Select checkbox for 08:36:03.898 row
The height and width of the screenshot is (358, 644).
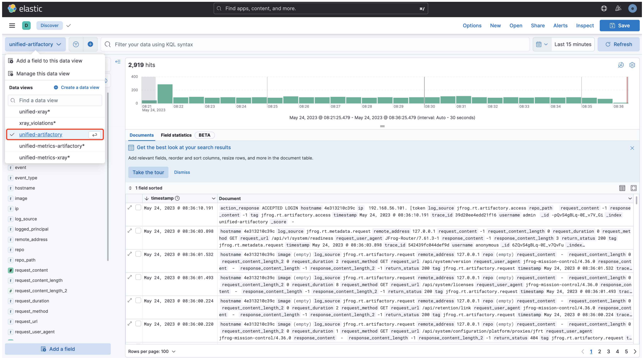pos(138,231)
